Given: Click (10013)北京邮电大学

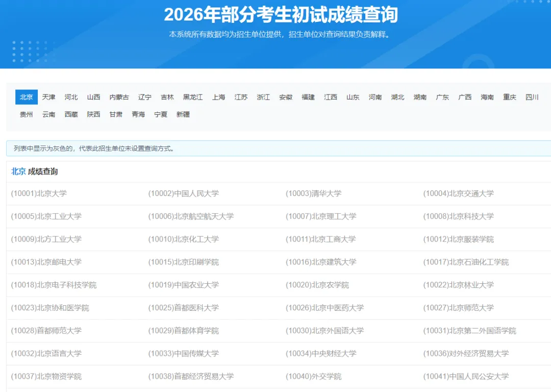Looking at the screenshot, I should [x=46, y=262].
